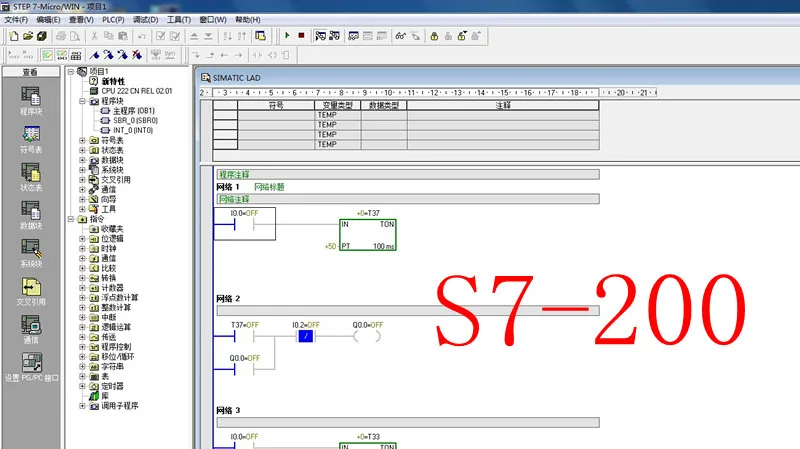Expand the 位逻辑 instruction folder
This screenshot has width=800, height=449.
(x=82, y=238)
